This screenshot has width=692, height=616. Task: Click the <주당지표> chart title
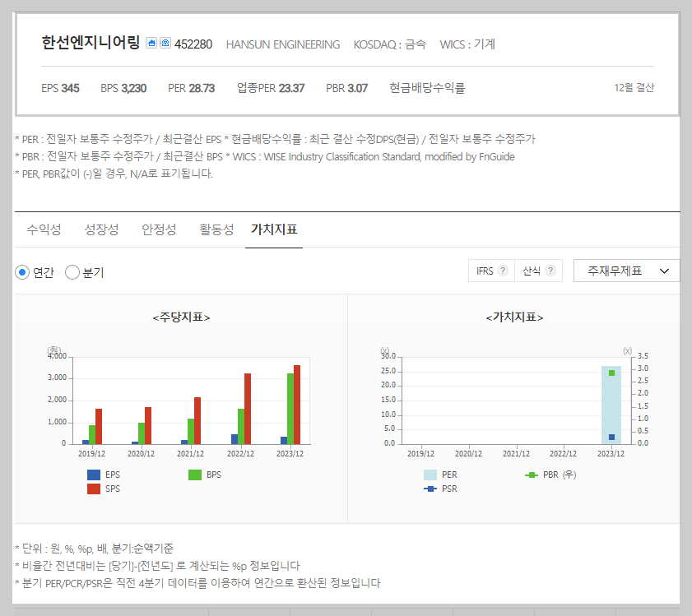point(181,317)
